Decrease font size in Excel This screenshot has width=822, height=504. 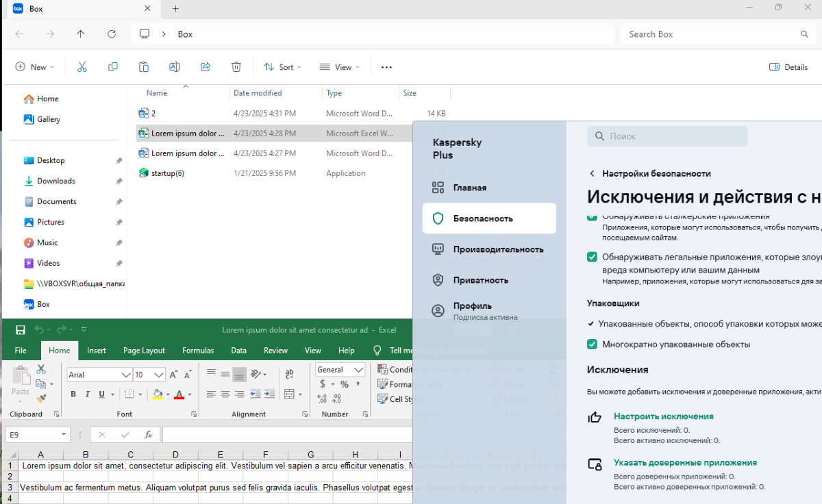[187, 375]
